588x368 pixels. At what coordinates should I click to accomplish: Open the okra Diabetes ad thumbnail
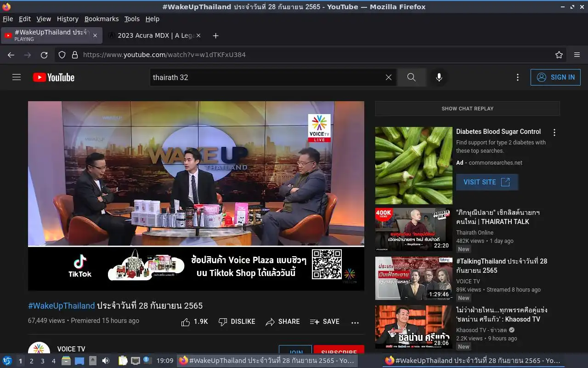click(x=413, y=166)
